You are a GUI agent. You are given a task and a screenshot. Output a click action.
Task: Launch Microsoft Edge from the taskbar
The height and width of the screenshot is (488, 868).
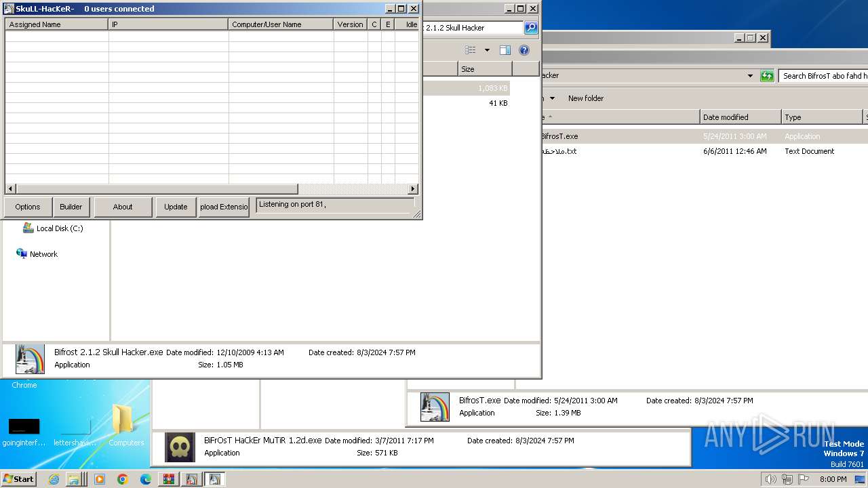click(x=146, y=479)
